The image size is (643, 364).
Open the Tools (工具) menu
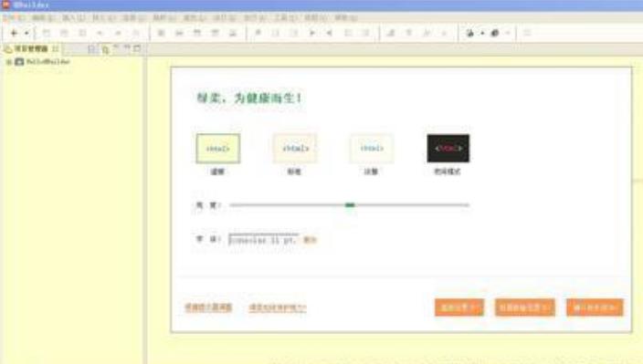coord(285,17)
